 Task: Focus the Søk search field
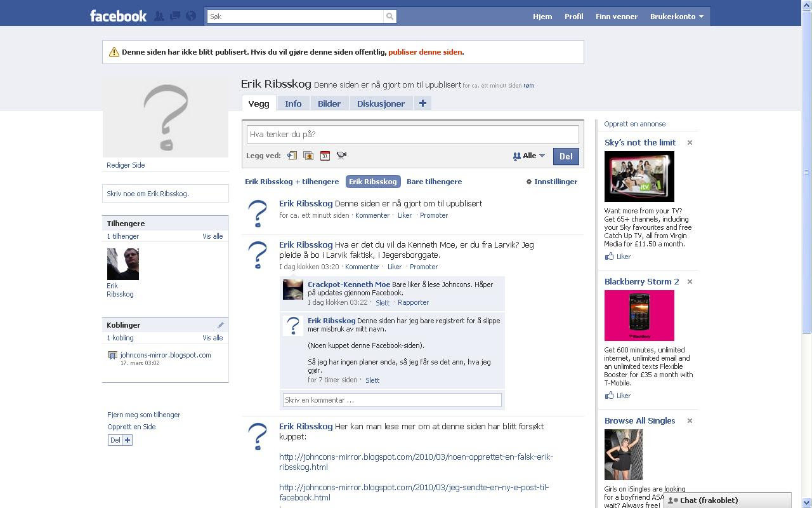point(295,17)
